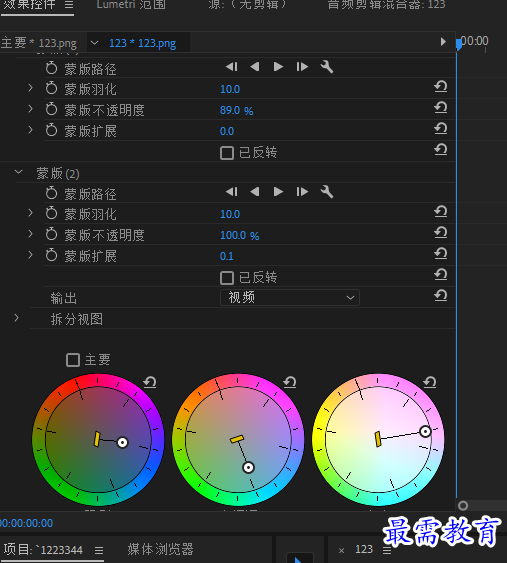
Task: Expand first mask 蒙版不透明度 property
Action: [x=31, y=108]
